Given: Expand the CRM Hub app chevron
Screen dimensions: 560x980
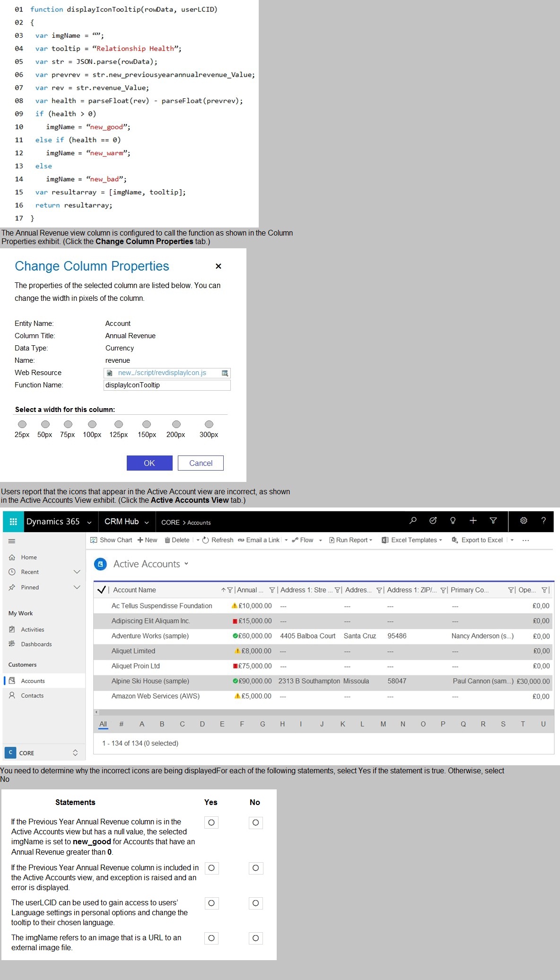Looking at the screenshot, I should coord(147,523).
